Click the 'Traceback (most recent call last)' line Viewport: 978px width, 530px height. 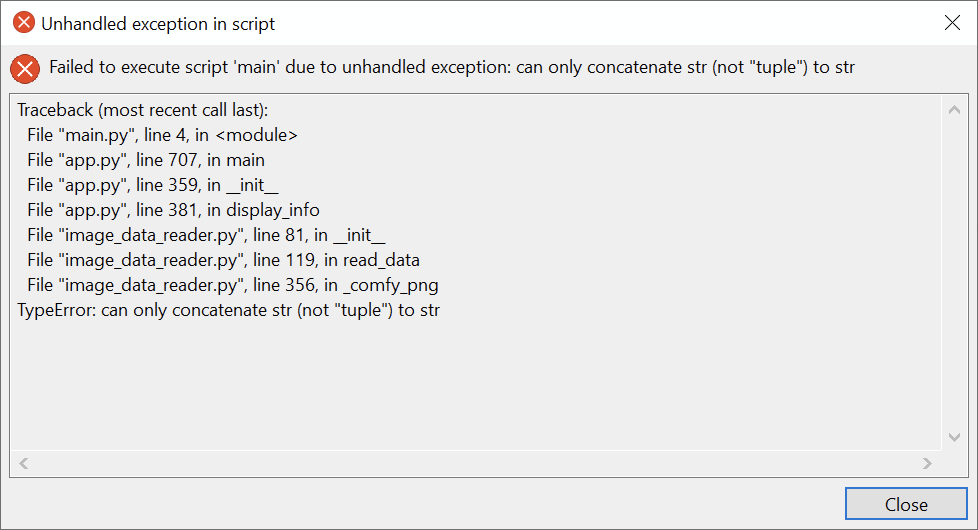(x=143, y=110)
